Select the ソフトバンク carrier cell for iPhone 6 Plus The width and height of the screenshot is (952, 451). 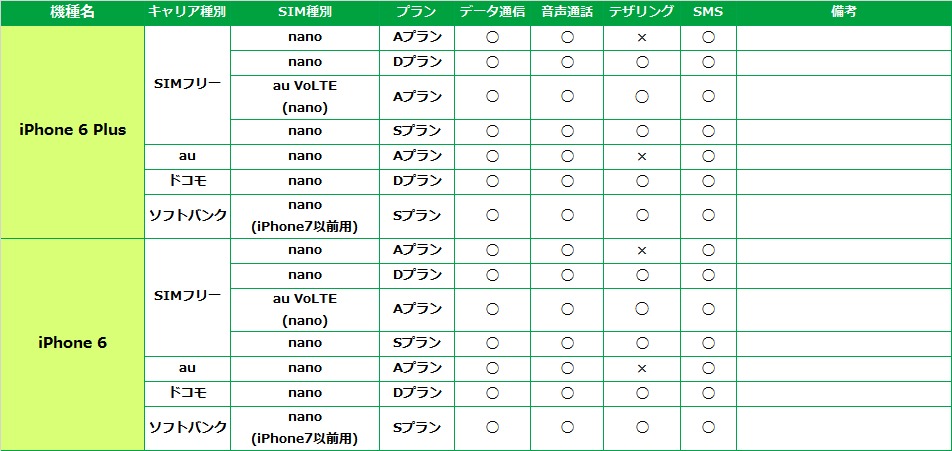(x=187, y=215)
